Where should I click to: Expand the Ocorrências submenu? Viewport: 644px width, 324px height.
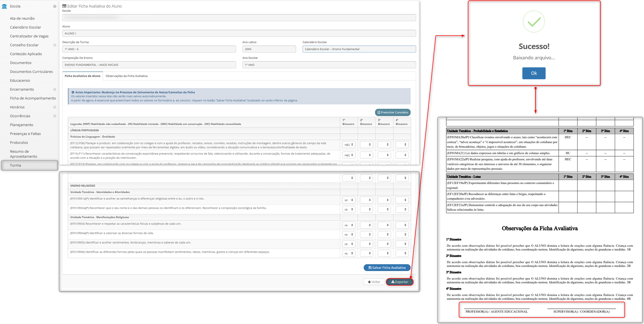point(55,116)
